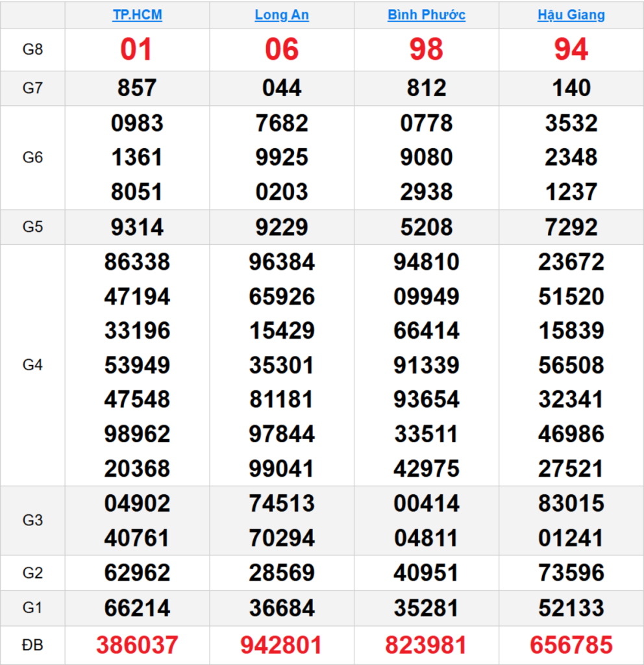
Task: Click the G7 number 812
Action: [427, 88]
